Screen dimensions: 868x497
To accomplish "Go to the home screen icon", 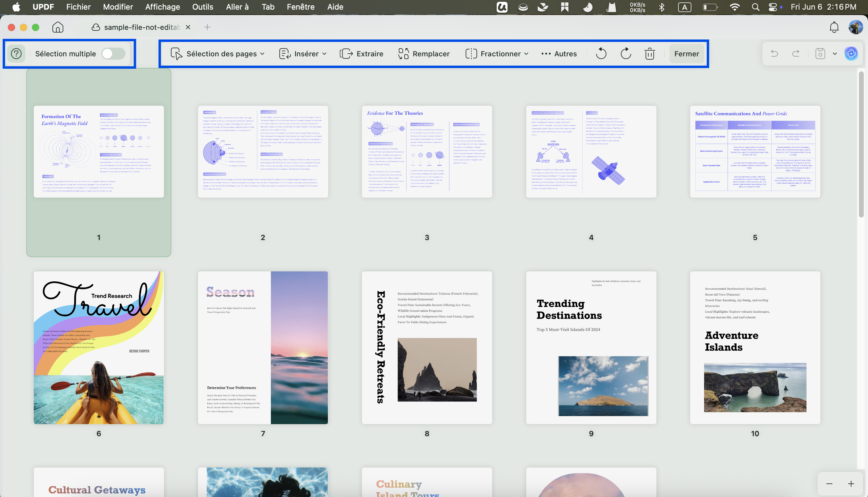I will [58, 27].
